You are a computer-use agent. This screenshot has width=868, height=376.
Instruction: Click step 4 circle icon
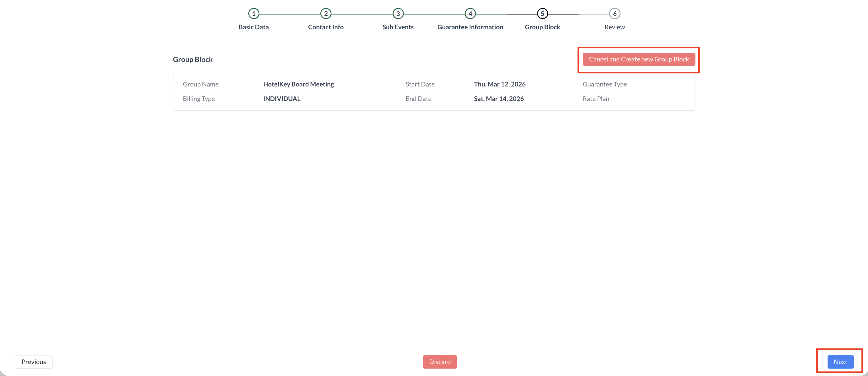click(x=470, y=14)
